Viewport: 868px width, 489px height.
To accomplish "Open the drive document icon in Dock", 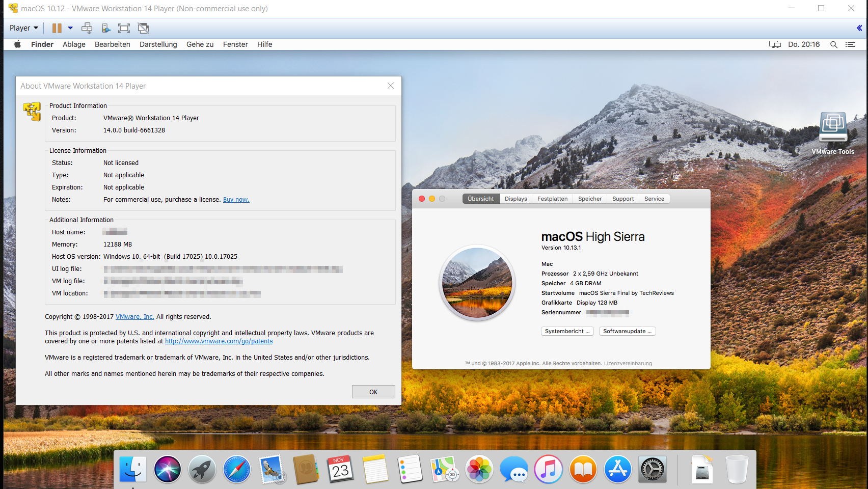I will tap(702, 469).
